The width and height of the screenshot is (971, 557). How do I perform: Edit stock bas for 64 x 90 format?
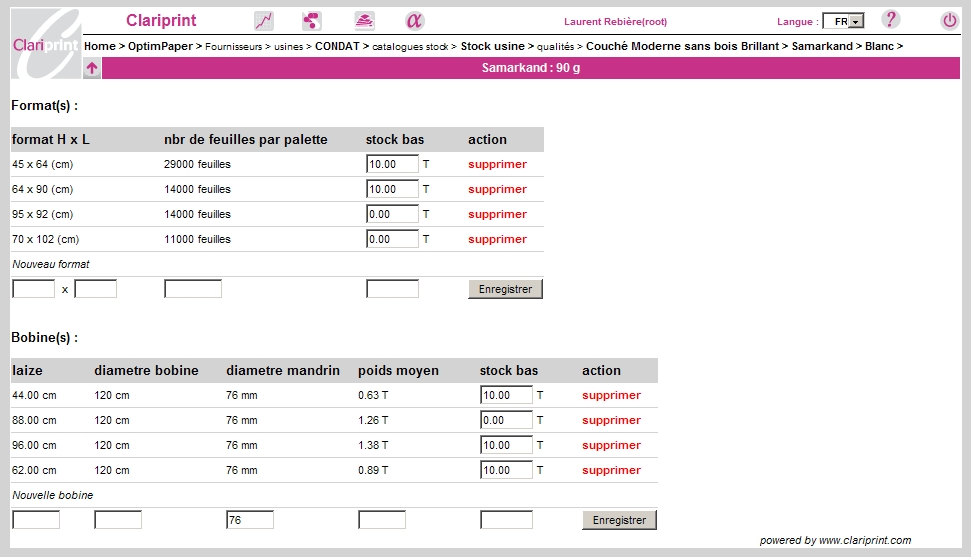tap(392, 189)
